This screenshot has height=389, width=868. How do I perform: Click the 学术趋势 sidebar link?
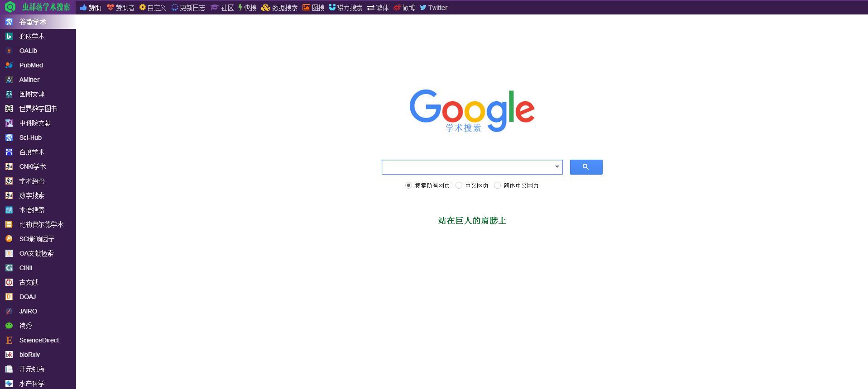coord(32,181)
